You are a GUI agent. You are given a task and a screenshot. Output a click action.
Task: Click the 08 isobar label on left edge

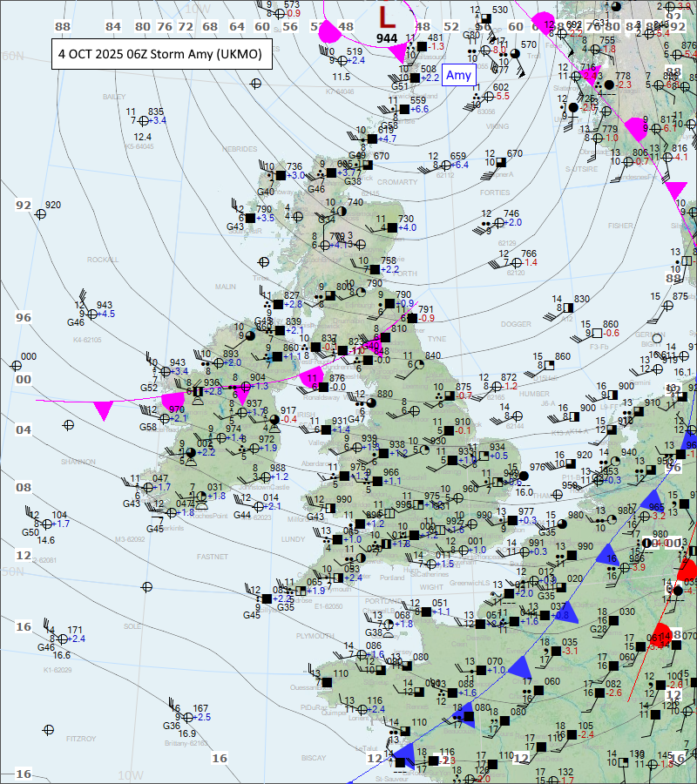click(x=24, y=488)
